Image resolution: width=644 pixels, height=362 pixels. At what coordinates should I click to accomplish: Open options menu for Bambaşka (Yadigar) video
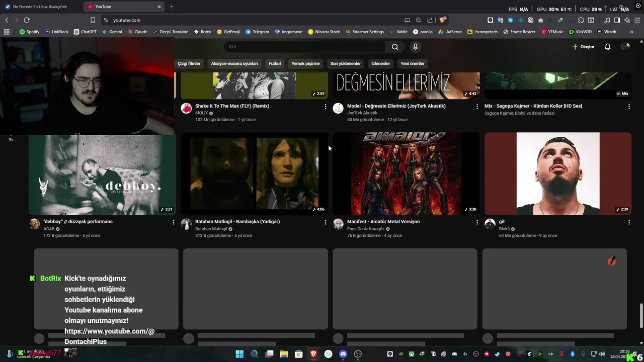pos(326,222)
